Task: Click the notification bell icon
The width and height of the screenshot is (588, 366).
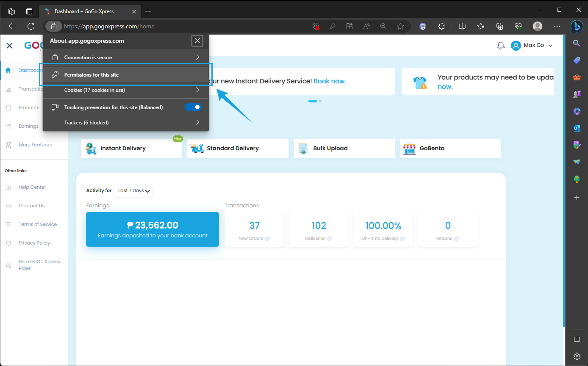Action: point(501,46)
